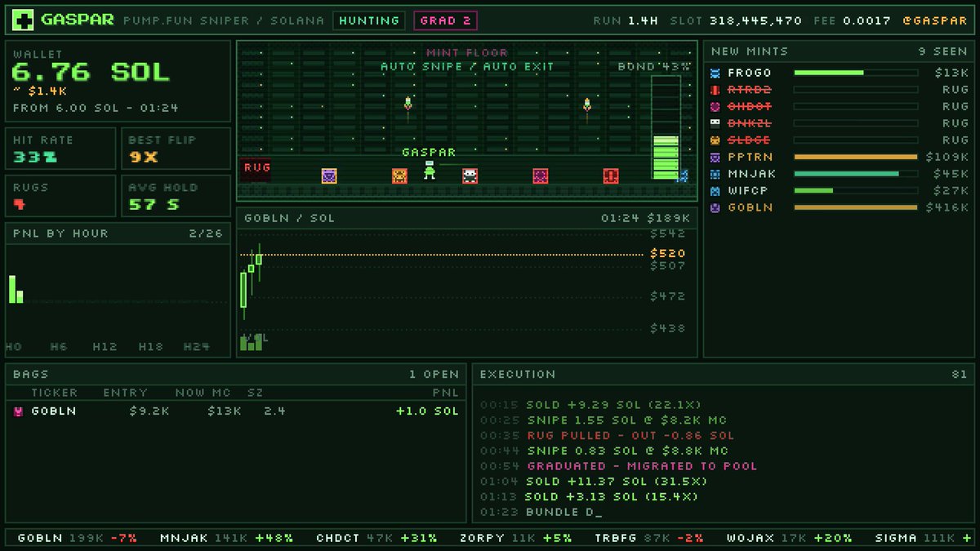Click the red exclamation tile on Mint Floor

pos(611,176)
